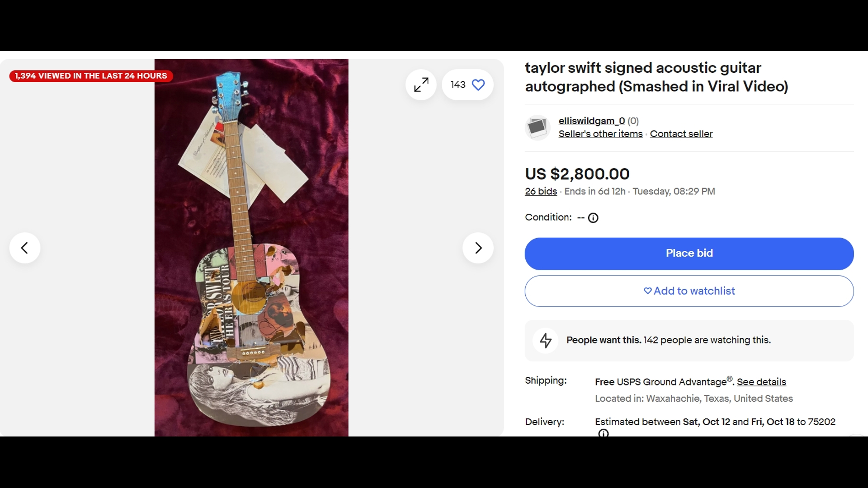This screenshot has width=868, height=488.
Task: Open the delivery estimate info icon
Action: tap(603, 433)
